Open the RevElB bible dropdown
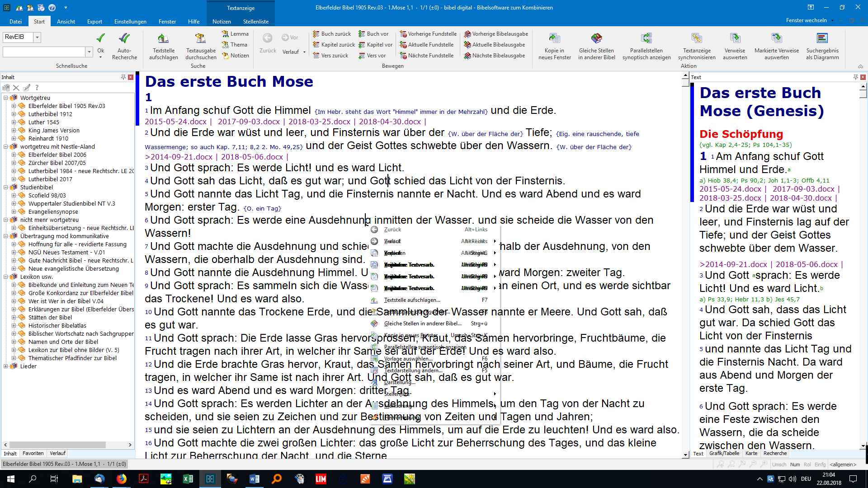868x488 pixels. 38,37
